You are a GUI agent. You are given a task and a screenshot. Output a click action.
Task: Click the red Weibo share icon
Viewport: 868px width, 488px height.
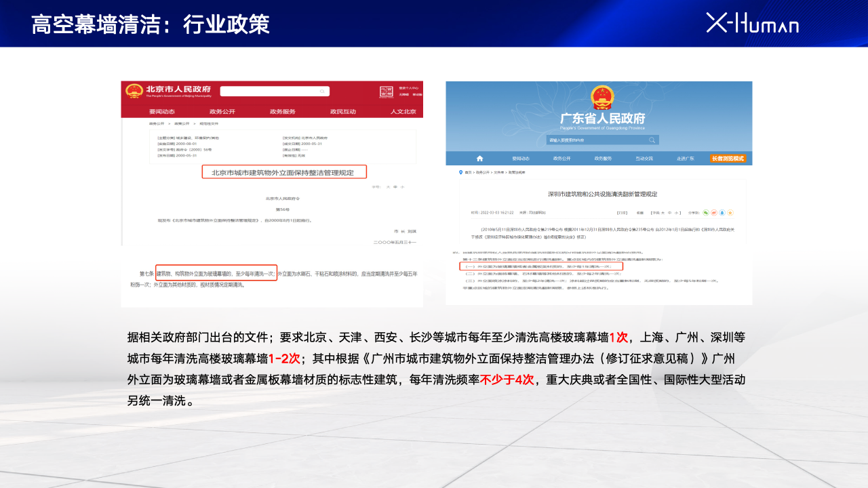[714, 212]
